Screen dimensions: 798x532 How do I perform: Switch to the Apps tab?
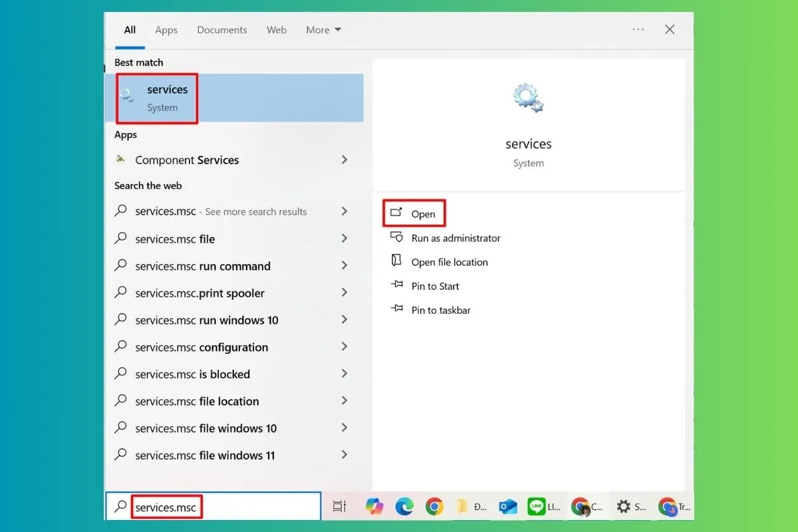click(166, 30)
